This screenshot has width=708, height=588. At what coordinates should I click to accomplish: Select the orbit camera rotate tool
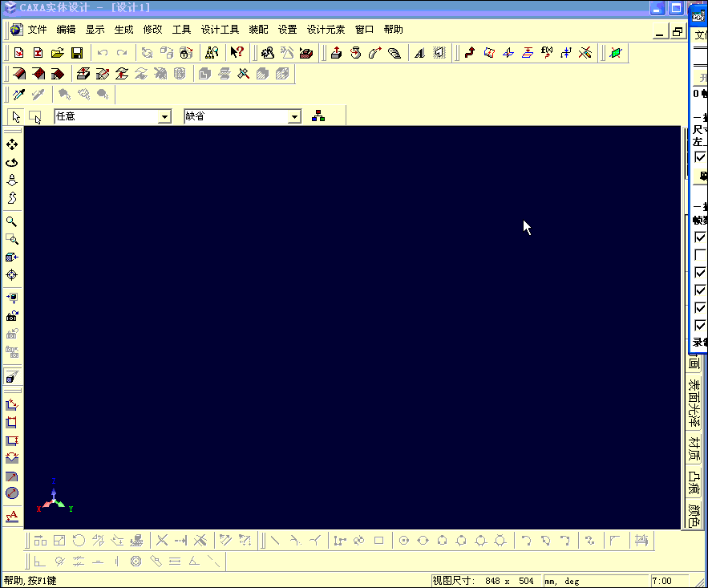[x=12, y=163]
